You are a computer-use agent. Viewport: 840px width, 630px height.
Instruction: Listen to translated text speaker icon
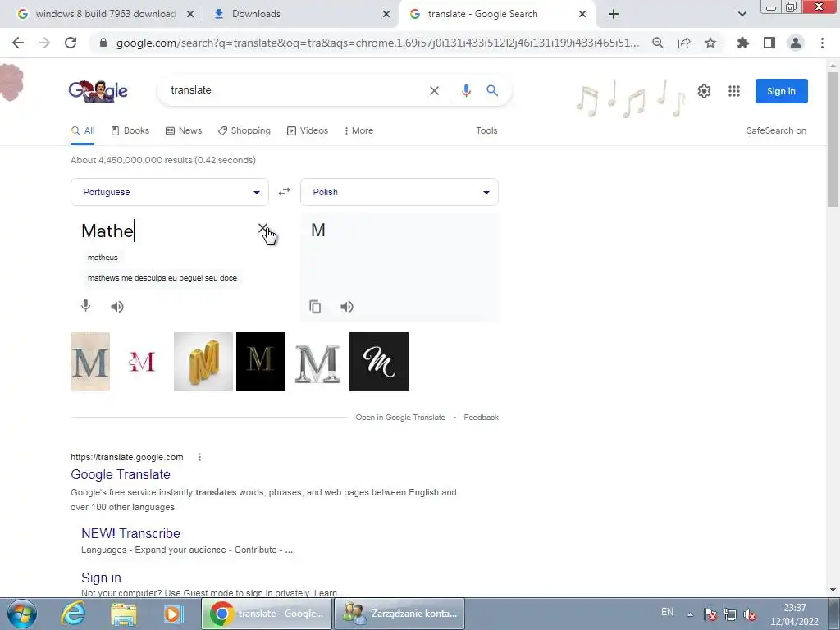pyautogui.click(x=347, y=307)
